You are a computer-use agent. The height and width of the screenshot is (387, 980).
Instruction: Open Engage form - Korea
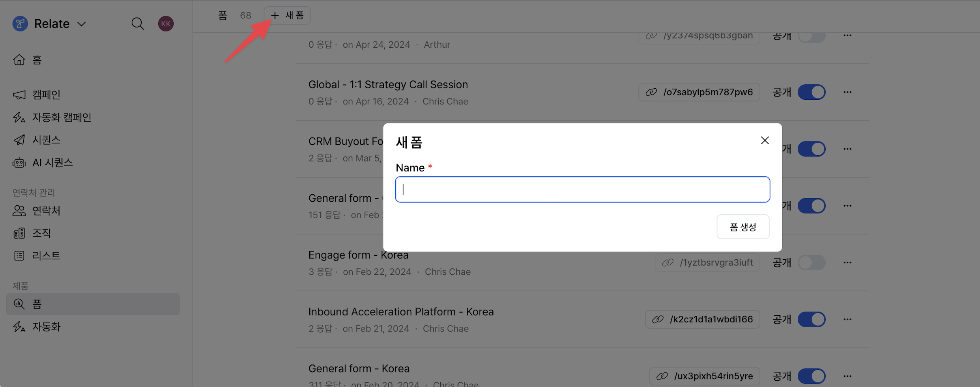pyautogui.click(x=358, y=255)
